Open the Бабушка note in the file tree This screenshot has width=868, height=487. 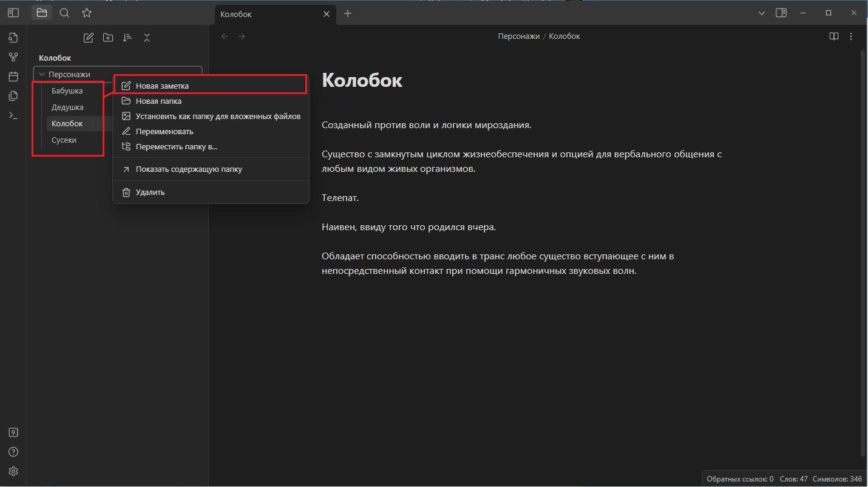[67, 90]
